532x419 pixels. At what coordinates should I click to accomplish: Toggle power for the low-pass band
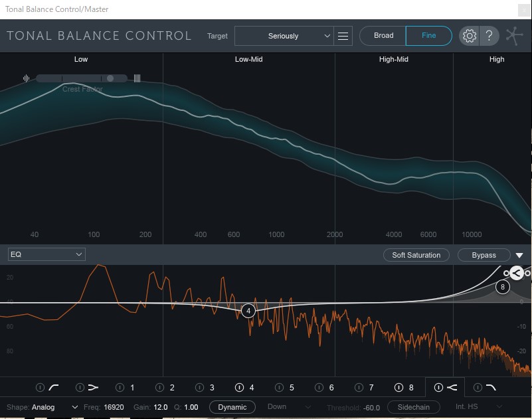(478, 387)
